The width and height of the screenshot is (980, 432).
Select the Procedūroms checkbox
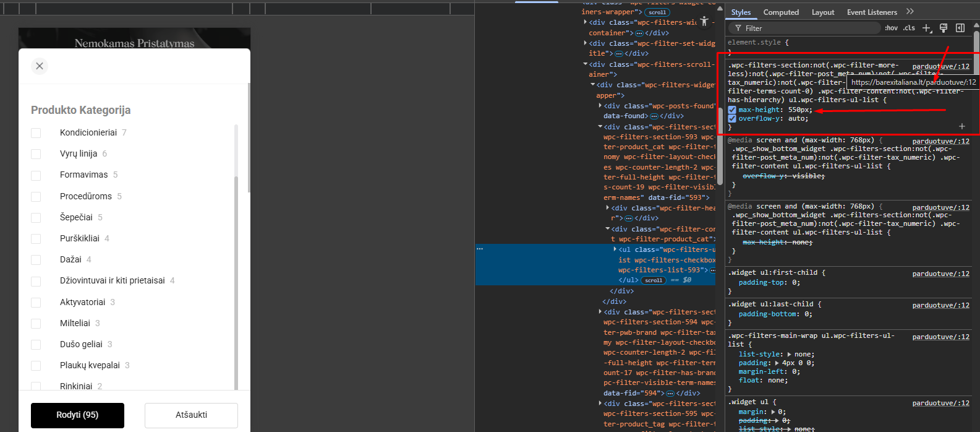click(36, 196)
